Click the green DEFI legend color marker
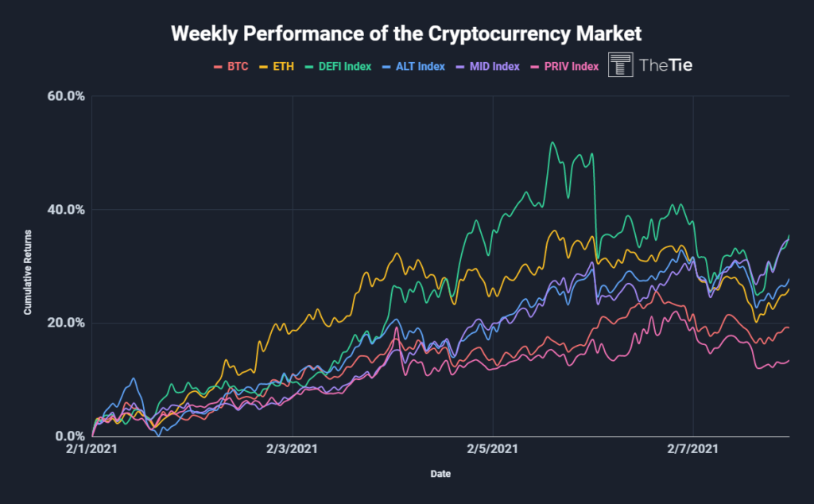 click(309, 67)
